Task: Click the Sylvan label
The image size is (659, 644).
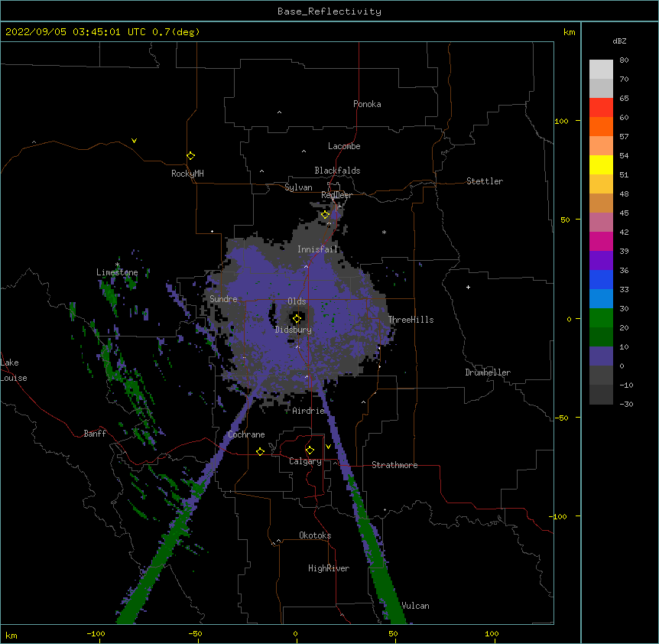Action: [x=298, y=187]
